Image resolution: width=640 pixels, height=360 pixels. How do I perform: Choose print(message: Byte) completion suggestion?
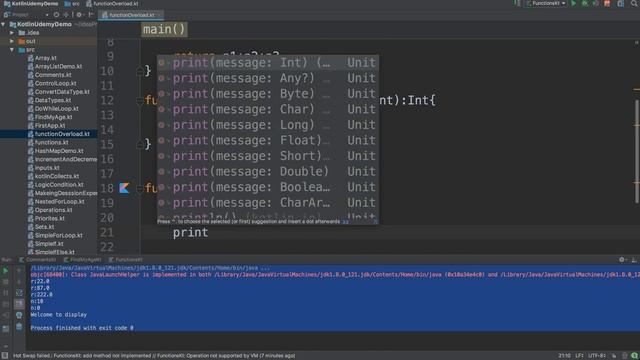268,94
